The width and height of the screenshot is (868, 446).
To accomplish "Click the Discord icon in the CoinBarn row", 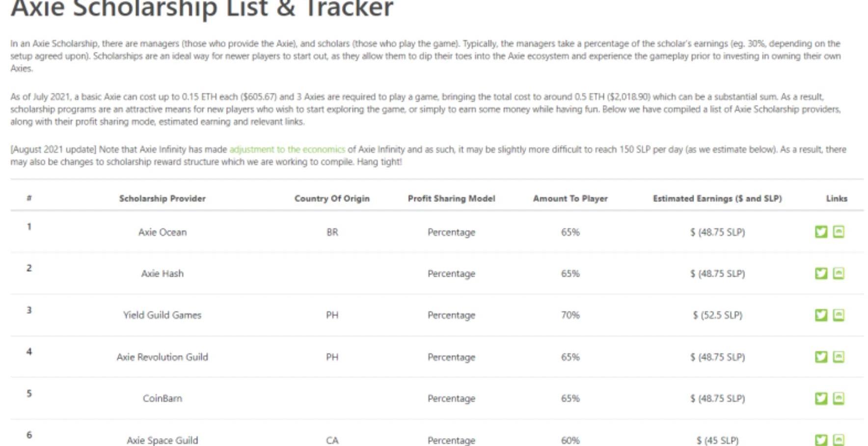I will (x=839, y=398).
